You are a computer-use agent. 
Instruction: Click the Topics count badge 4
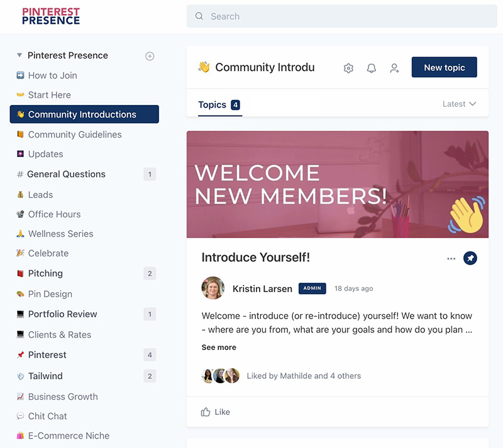click(x=235, y=105)
